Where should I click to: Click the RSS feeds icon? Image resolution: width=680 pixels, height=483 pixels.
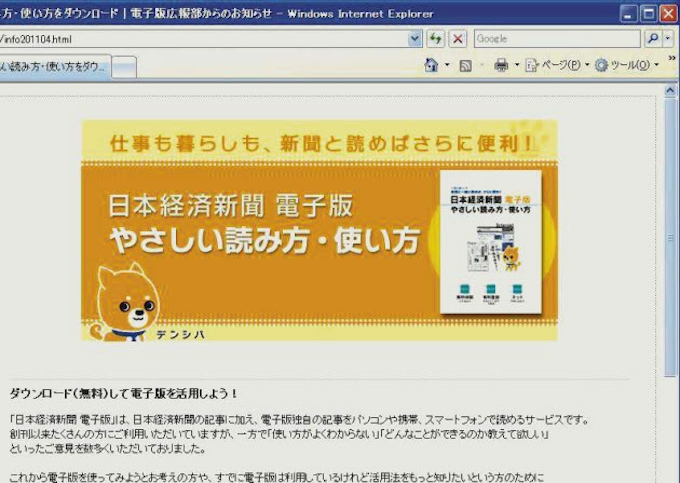tap(465, 65)
